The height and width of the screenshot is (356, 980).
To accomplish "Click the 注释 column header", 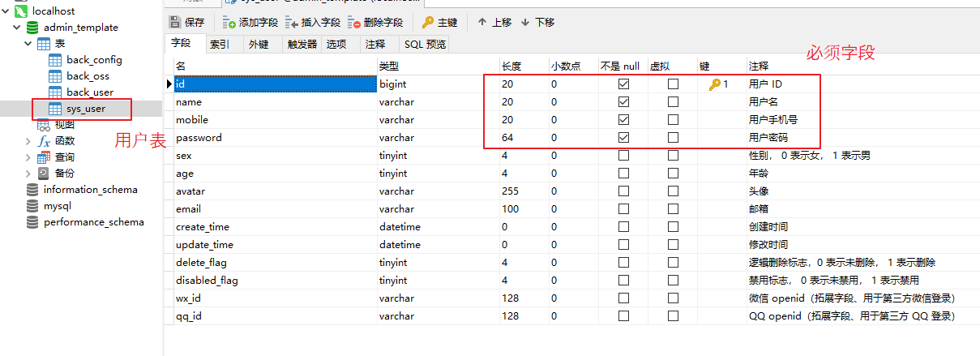I will 862,66.
